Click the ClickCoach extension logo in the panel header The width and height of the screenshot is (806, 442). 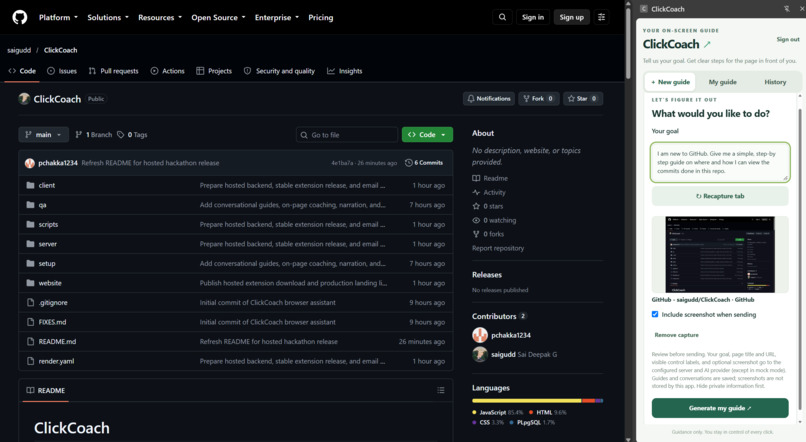click(644, 9)
